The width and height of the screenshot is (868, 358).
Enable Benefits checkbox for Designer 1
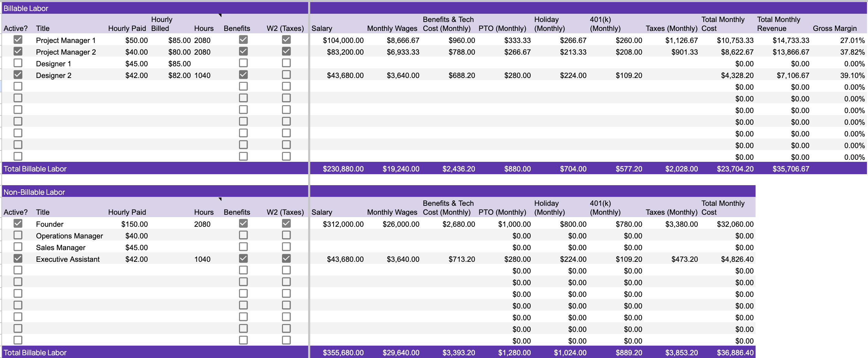pyautogui.click(x=243, y=63)
